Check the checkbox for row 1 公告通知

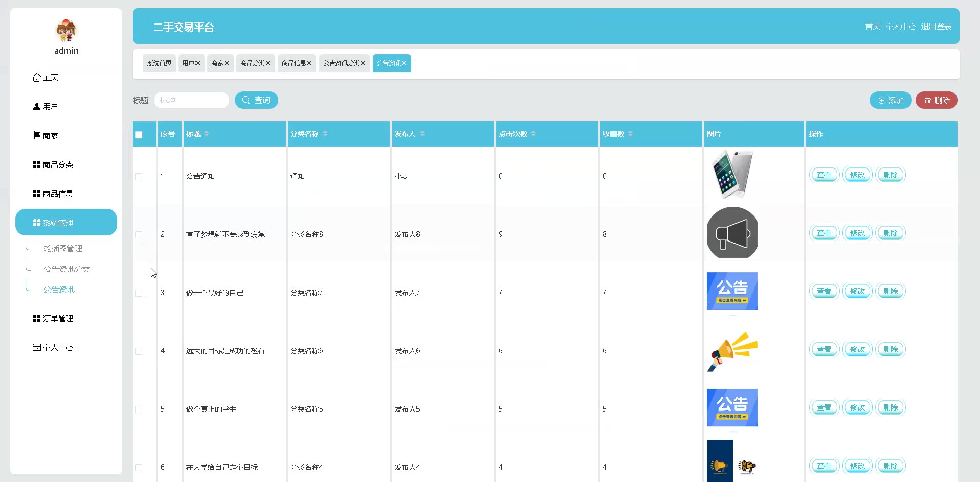pyautogui.click(x=139, y=177)
